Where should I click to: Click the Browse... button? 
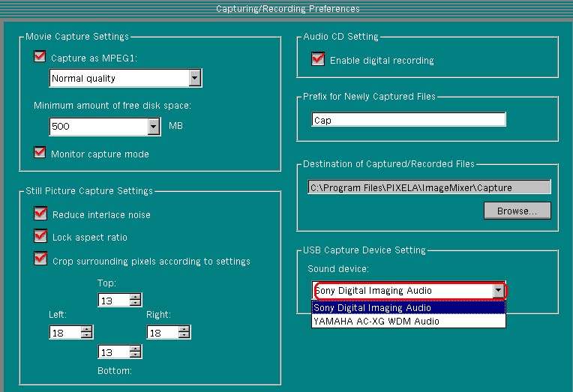517,211
